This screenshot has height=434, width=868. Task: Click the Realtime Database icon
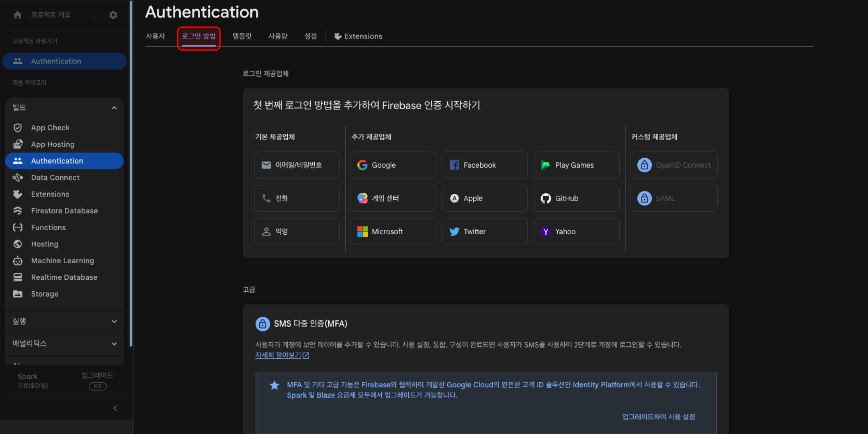[18, 277]
